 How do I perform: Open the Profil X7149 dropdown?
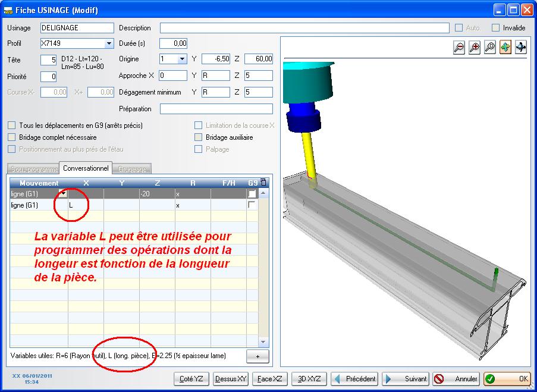109,43
